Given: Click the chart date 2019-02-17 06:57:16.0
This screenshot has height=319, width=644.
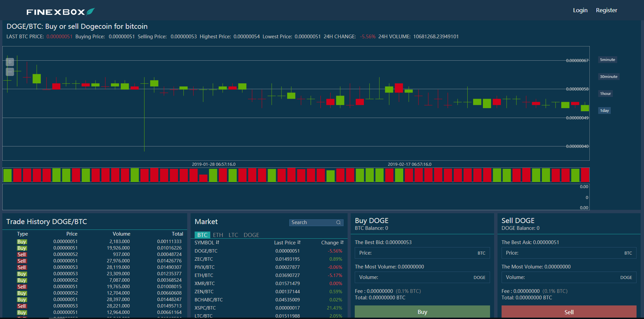Looking at the screenshot, I should (410, 164).
